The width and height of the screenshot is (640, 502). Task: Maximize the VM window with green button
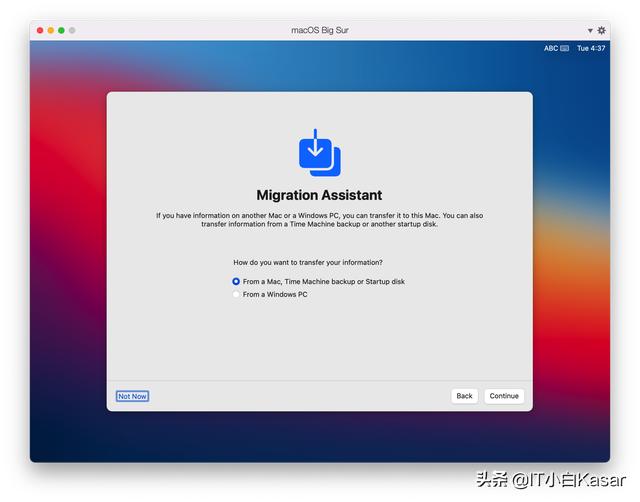61,30
